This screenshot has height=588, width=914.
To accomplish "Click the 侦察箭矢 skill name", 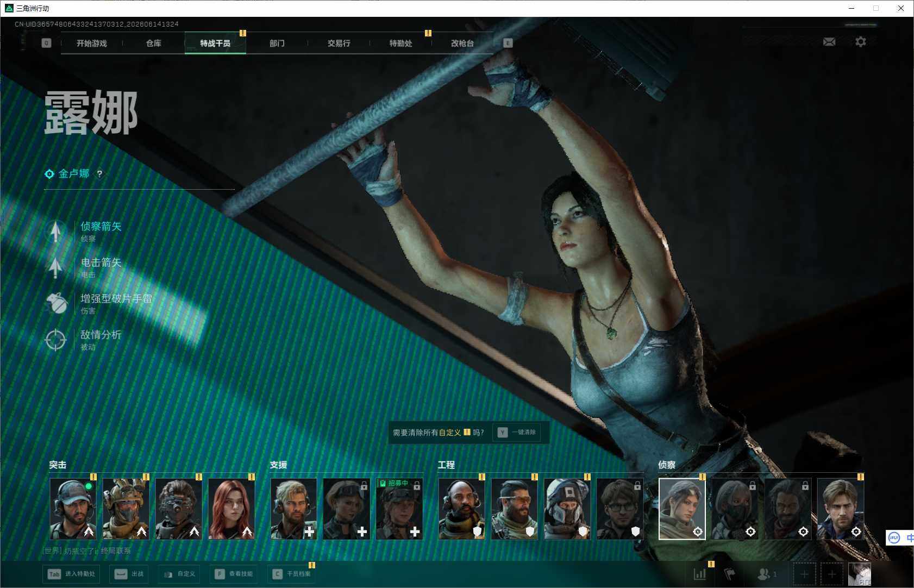I will pos(101,226).
